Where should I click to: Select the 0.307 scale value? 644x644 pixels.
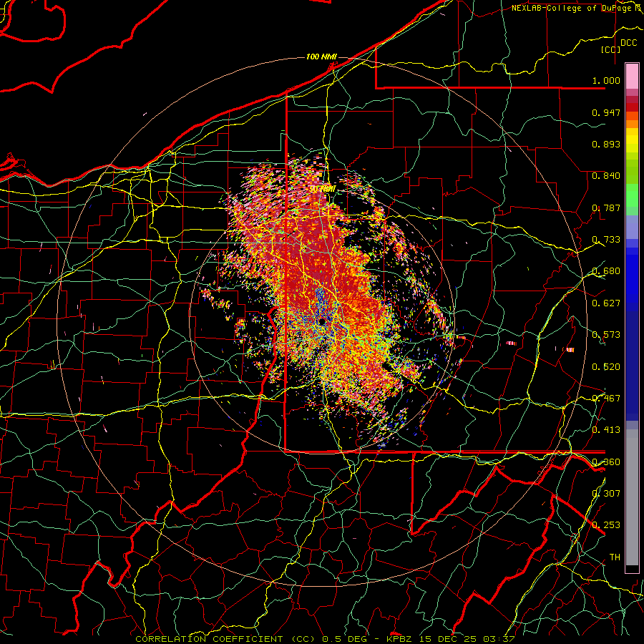point(606,494)
